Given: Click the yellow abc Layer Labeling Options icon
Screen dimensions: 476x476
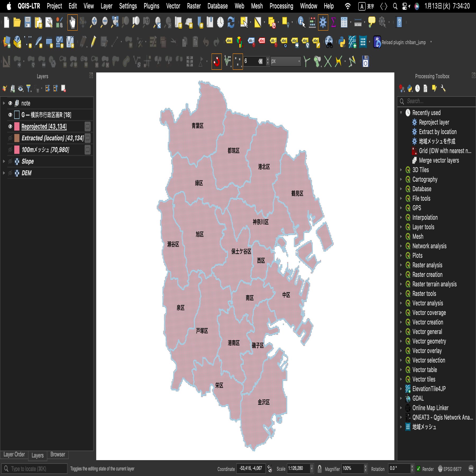Looking at the screenshot, I should click(229, 41).
